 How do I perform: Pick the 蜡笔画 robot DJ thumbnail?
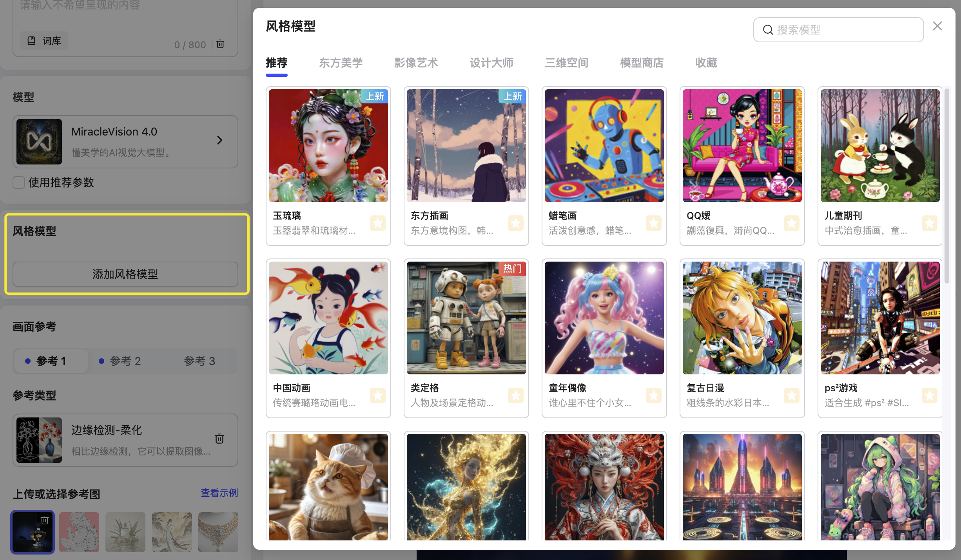tap(604, 146)
